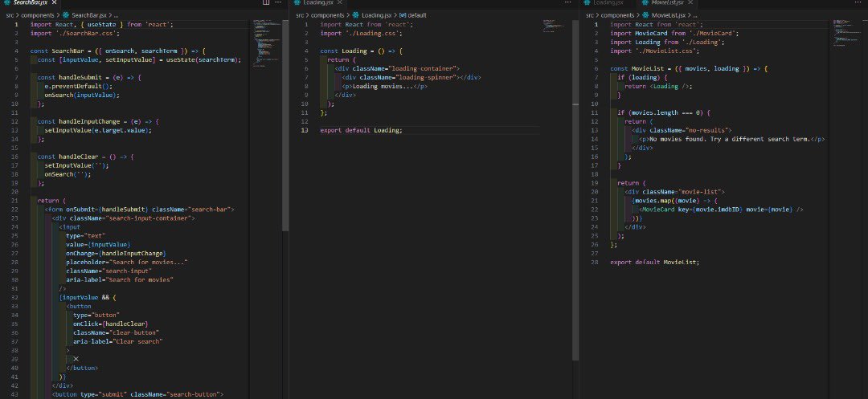Click line number 28 in MovieList.jsx
Viewport: 868px width, 399px height.
point(595,262)
